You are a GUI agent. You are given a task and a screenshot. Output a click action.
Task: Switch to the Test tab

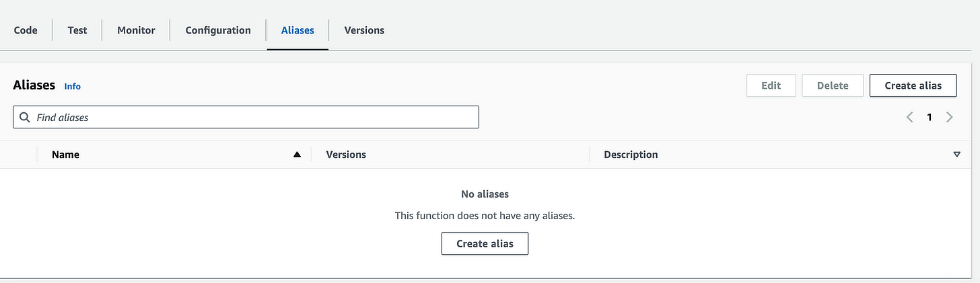click(77, 30)
